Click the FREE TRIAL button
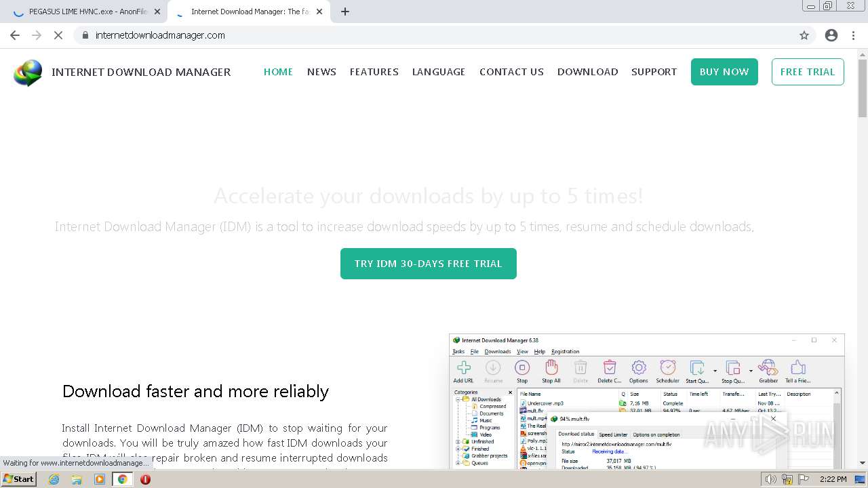This screenshot has height=488, width=868. point(808,72)
